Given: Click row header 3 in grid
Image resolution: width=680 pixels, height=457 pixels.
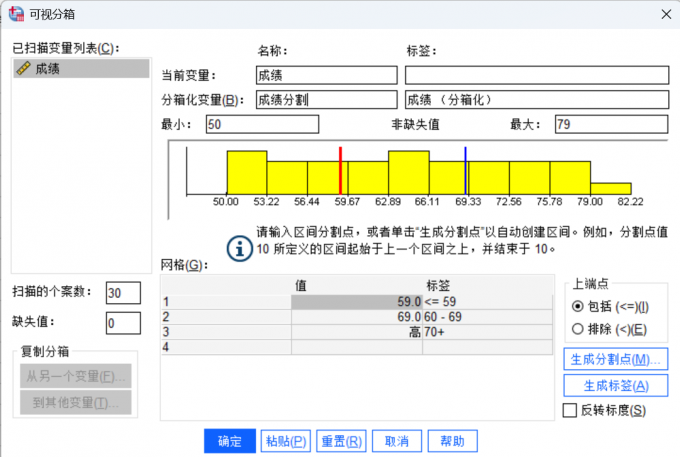Looking at the screenshot, I should click(x=226, y=332).
